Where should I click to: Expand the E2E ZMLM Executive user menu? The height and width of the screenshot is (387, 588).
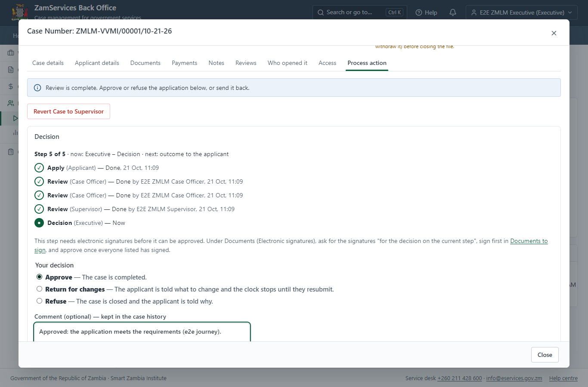click(522, 12)
